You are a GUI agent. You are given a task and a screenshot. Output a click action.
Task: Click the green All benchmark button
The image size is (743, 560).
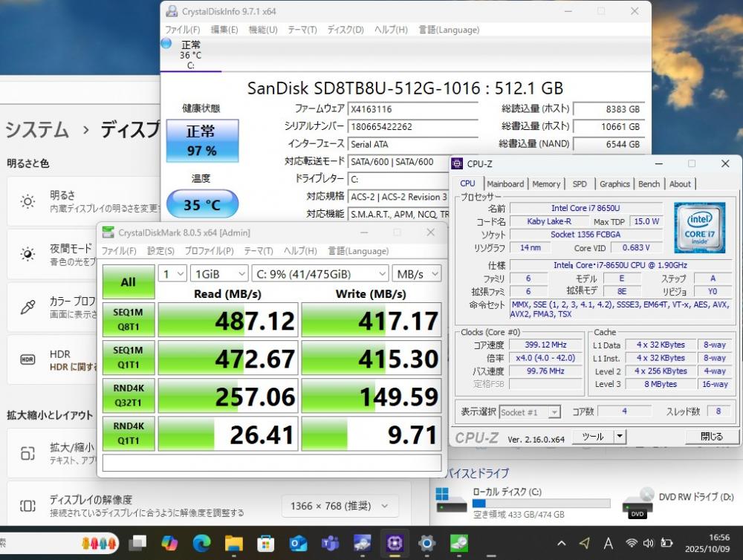point(129,282)
